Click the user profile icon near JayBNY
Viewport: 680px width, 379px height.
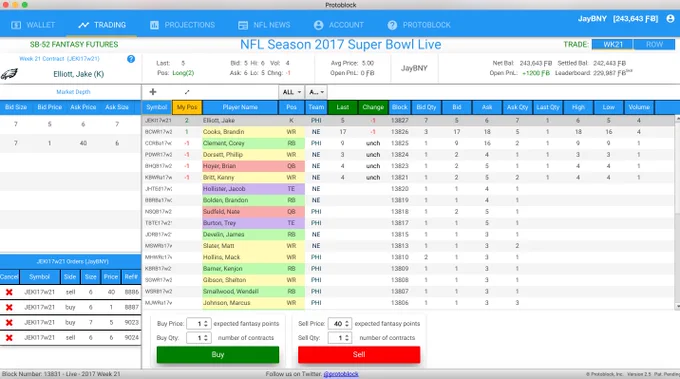tap(670, 19)
